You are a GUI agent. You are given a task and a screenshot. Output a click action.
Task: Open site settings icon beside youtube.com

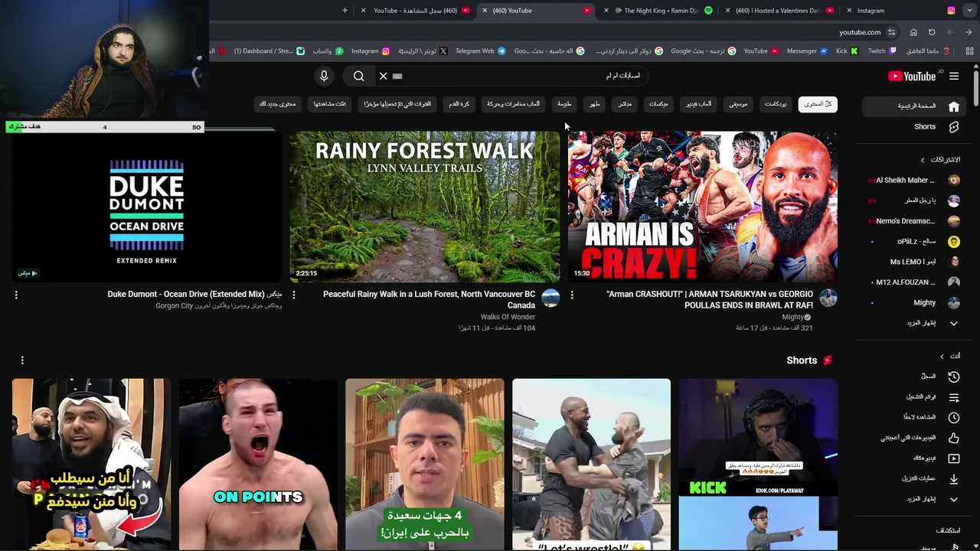click(892, 32)
